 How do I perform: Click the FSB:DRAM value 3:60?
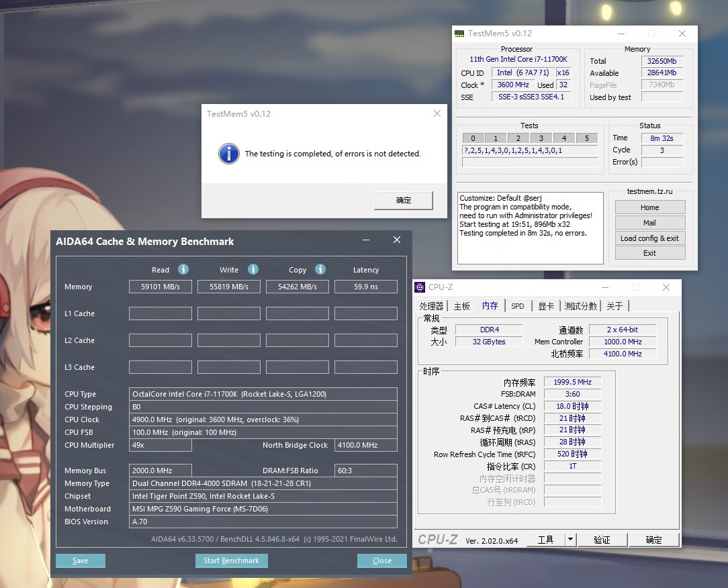click(x=572, y=394)
